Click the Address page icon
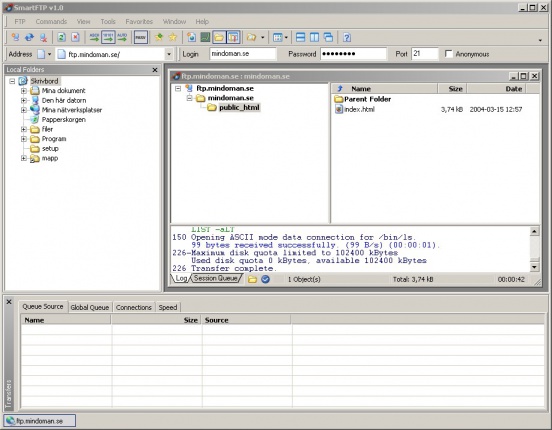552x430 pixels. (41, 54)
